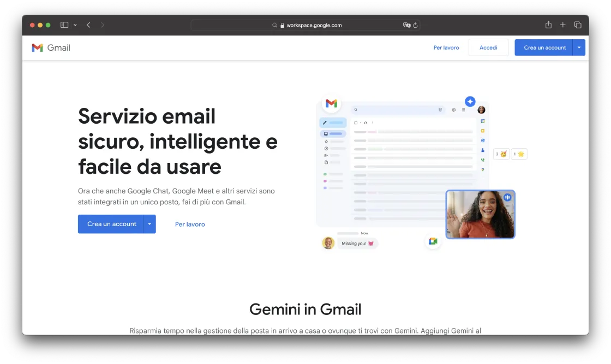
Task: Open the Share icon in Safari toolbar
Action: pos(548,25)
